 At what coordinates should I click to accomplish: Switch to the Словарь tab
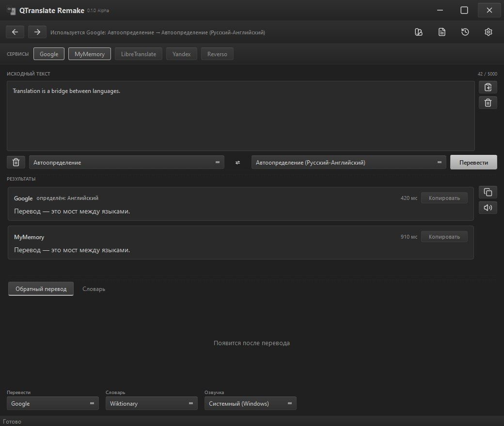tap(94, 289)
